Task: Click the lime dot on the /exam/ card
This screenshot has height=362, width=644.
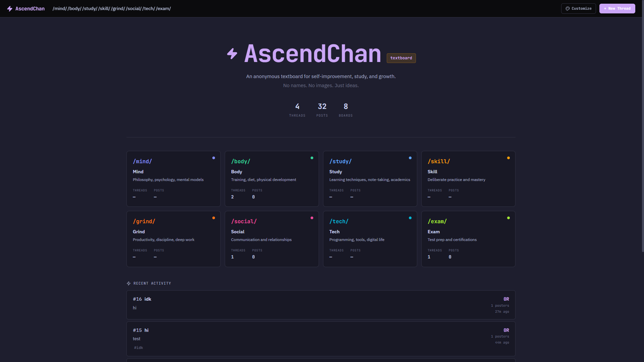Action: click(x=508, y=218)
